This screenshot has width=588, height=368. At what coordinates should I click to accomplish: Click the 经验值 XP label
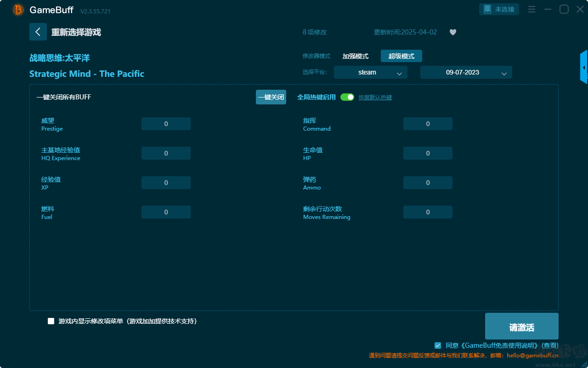pyautogui.click(x=51, y=183)
